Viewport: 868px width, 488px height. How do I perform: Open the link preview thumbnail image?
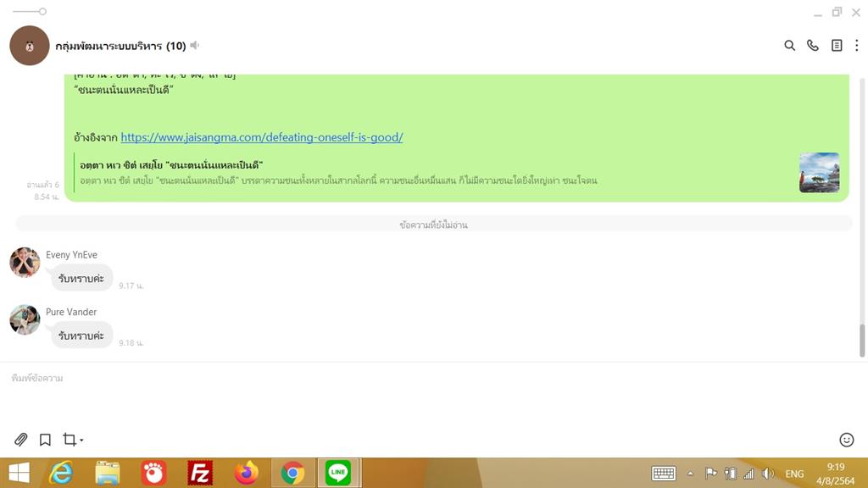[x=819, y=173]
